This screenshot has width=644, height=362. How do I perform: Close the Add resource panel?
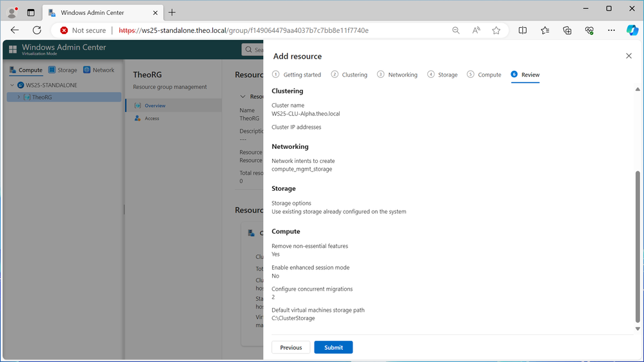pyautogui.click(x=629, y=56)
